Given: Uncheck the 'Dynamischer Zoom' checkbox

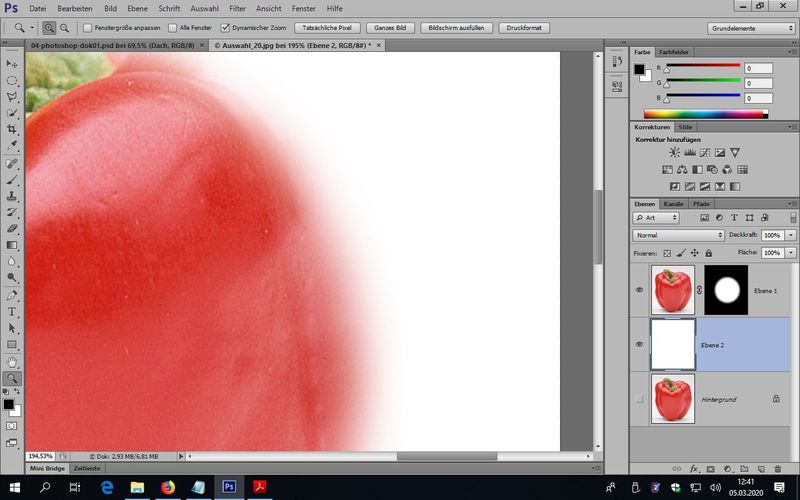Looking at the screenshot, I should pos(224,28).
